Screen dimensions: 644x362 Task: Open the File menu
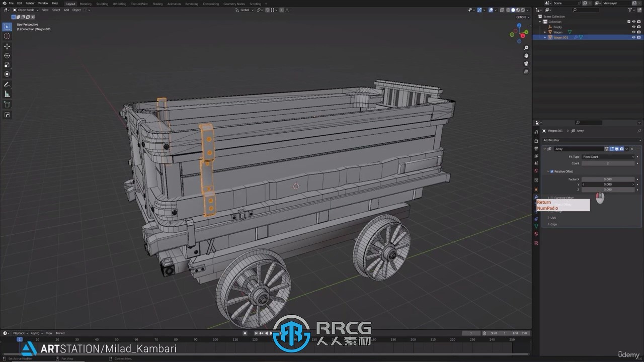(x=11, y=3)
